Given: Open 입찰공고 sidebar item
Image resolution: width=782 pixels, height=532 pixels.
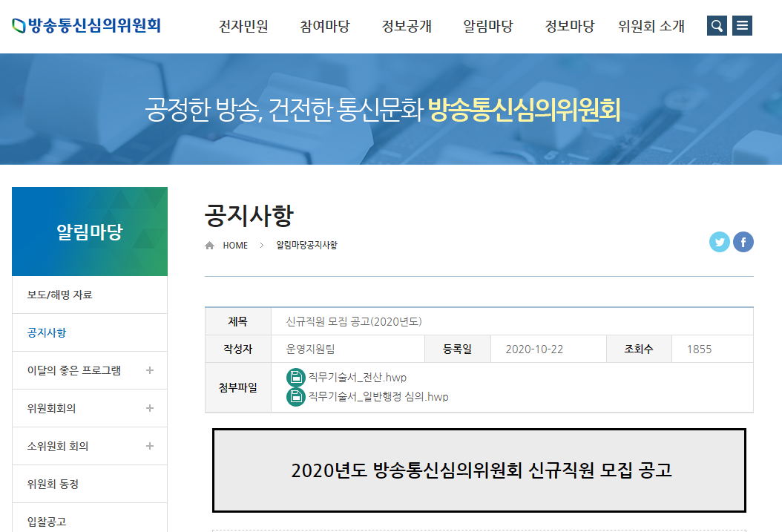Looking at the screenshot, I should [90, 519].
